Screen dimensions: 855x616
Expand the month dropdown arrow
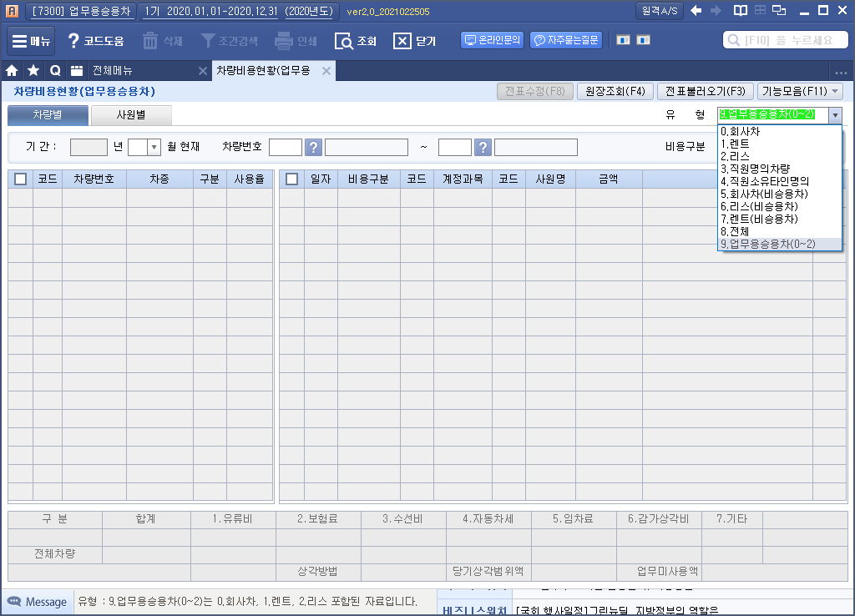[x=154, y=148]
